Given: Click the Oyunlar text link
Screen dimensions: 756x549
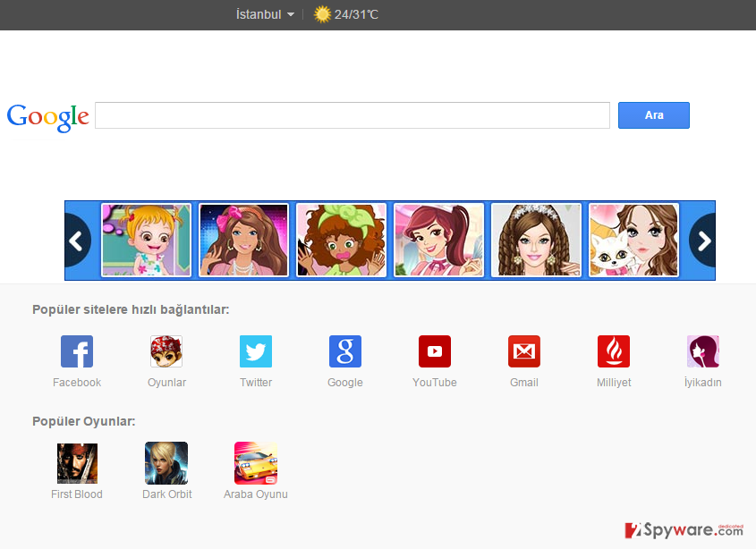Looking at the screenshot, I should tap(166, 383).
